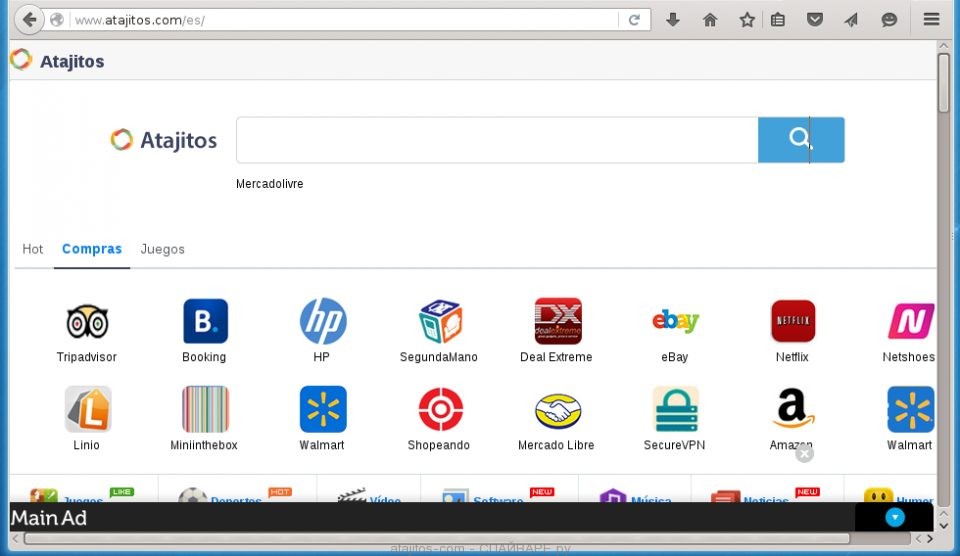The width and height of the screenshot is (960, 556).
Task: Switch to the Hot tab
Action: [33, 249]
